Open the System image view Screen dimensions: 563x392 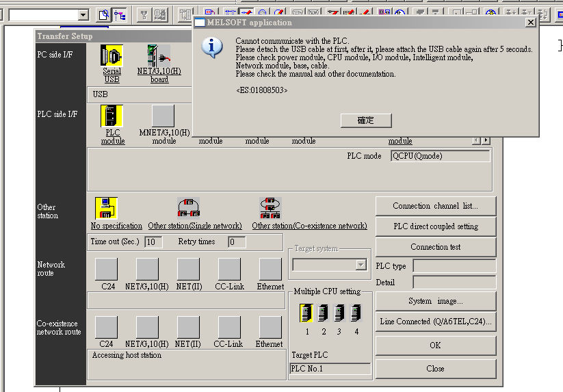click(435, 301)
